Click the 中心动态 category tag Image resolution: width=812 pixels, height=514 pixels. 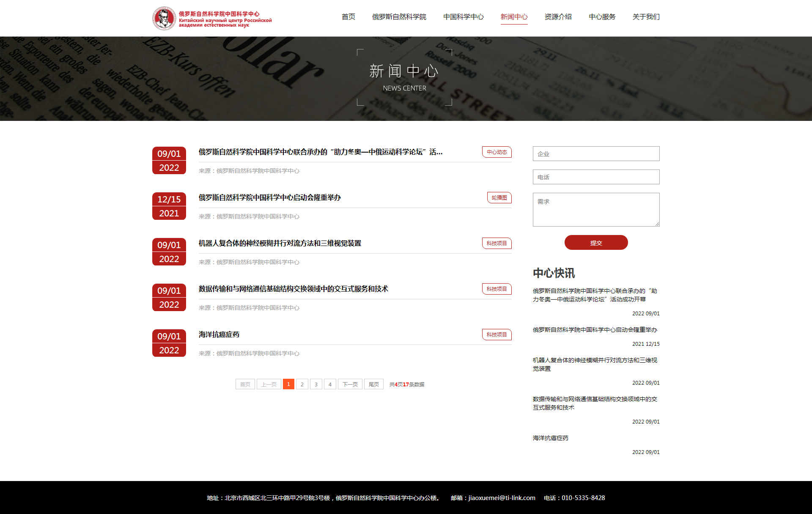[497, 152]
